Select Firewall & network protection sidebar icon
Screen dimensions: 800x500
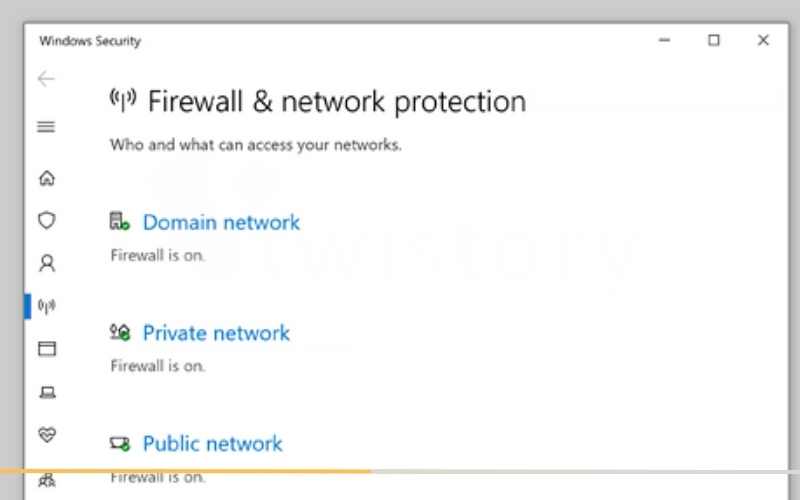pos(46,306)
